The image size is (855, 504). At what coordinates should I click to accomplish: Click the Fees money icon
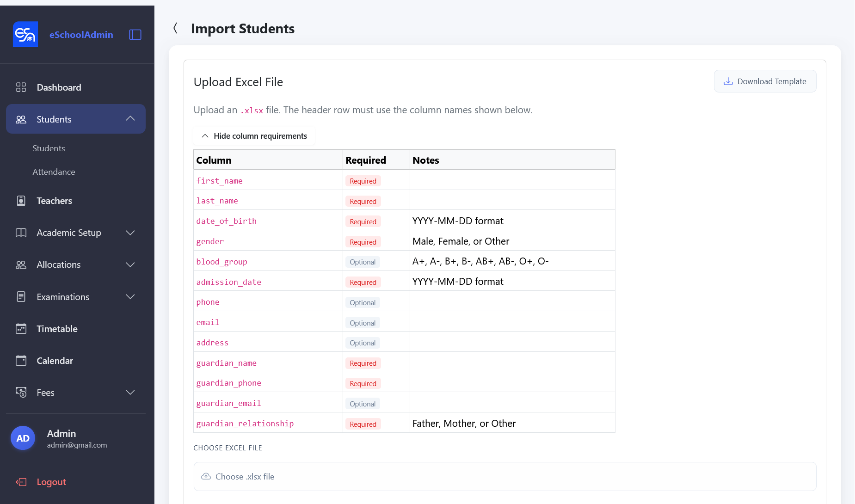pyautogui.click(x=21, y=393)
